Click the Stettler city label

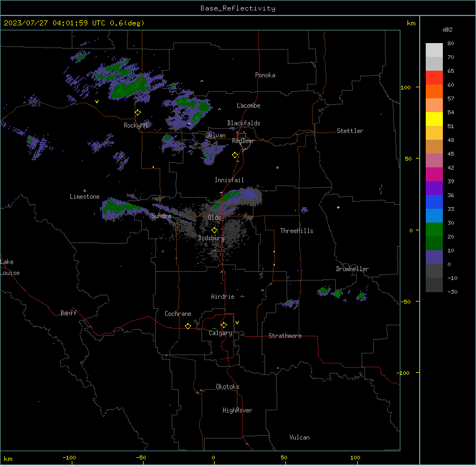350,131
